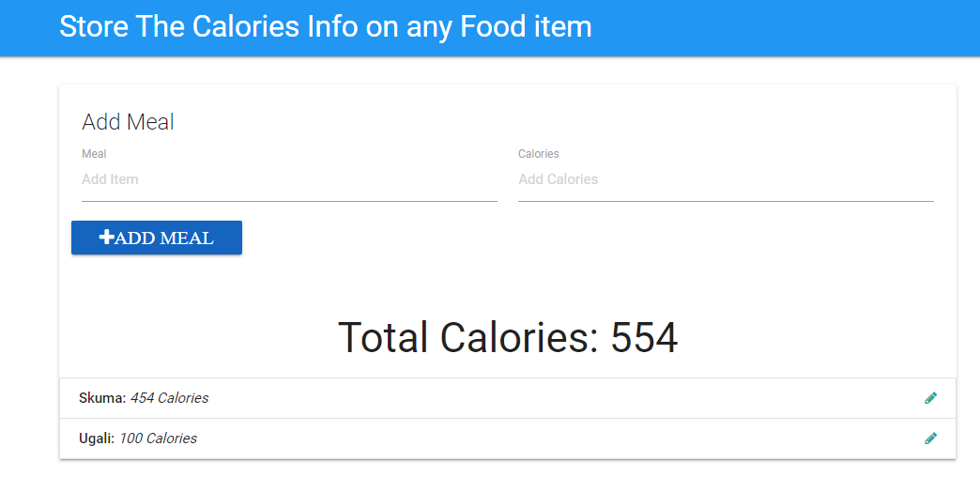
Task: Edit the Skuma meal entry
Action: pos(930,398)
